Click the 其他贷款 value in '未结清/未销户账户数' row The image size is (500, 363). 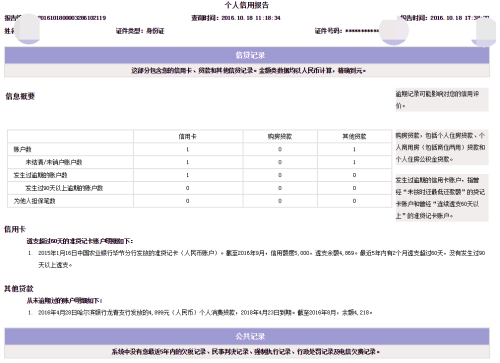pyautogui.click(x=354, y=162)
